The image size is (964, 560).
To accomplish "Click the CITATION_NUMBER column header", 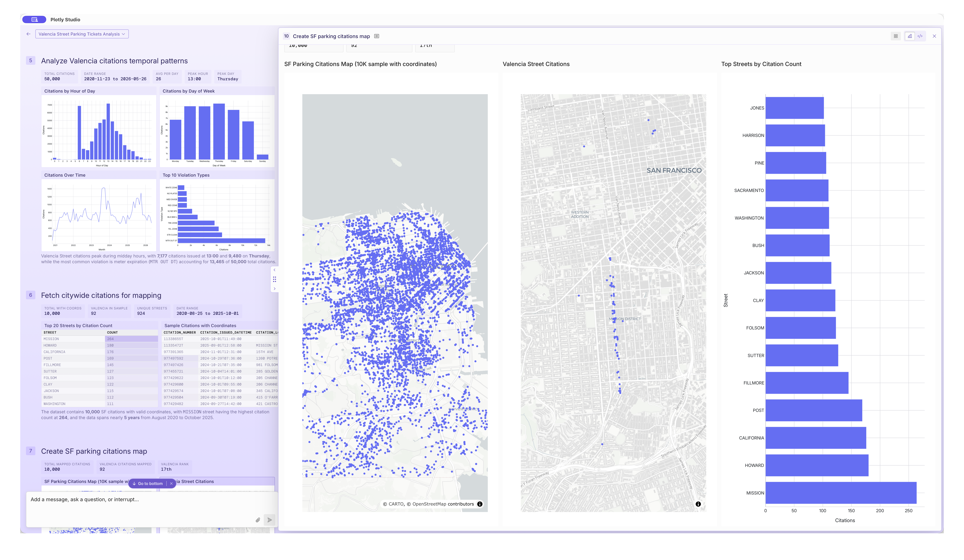I will [x=179, y=332].
